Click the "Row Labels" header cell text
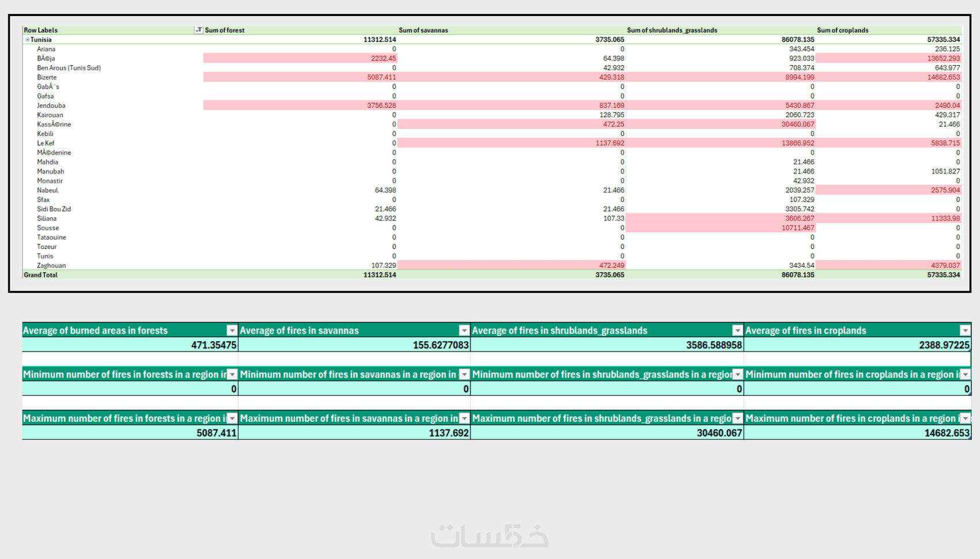Screen dimensions: 980x559 [x=40, y=31]
